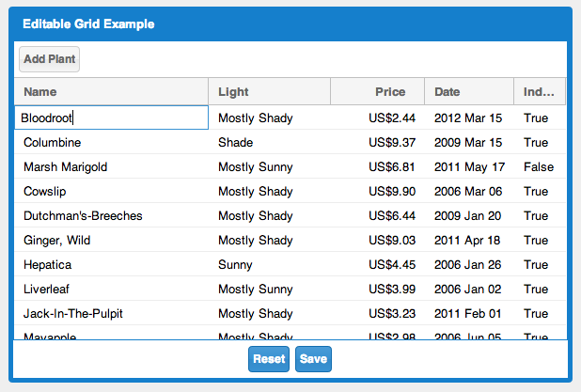Edit Liverleaf light value Mostly Sunny
The width and height of the screenshot is (581, 392).
pyautogui.click(x=269, y=290)
